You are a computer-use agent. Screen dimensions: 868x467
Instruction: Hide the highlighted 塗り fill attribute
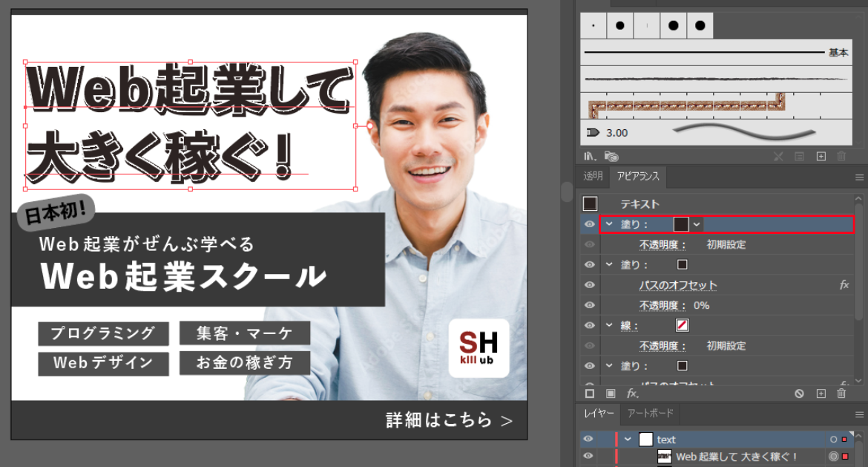click(x=590, y=224)
